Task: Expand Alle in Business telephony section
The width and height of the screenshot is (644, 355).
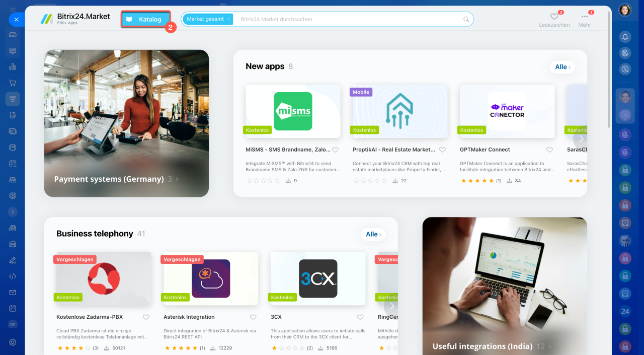Action: pyautogui.click(x=373, y=234)
